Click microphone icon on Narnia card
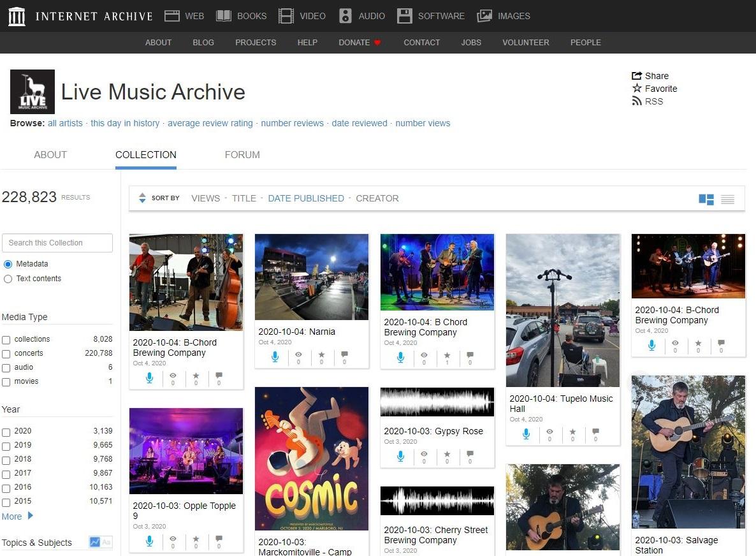Viewport: 756px width, 556px height. coord(275,357)
